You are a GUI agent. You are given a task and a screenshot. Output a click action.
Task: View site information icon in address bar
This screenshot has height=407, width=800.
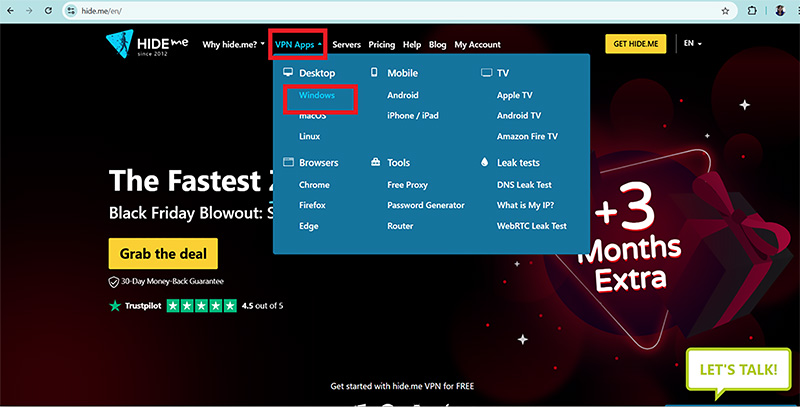tap(71, 11)
